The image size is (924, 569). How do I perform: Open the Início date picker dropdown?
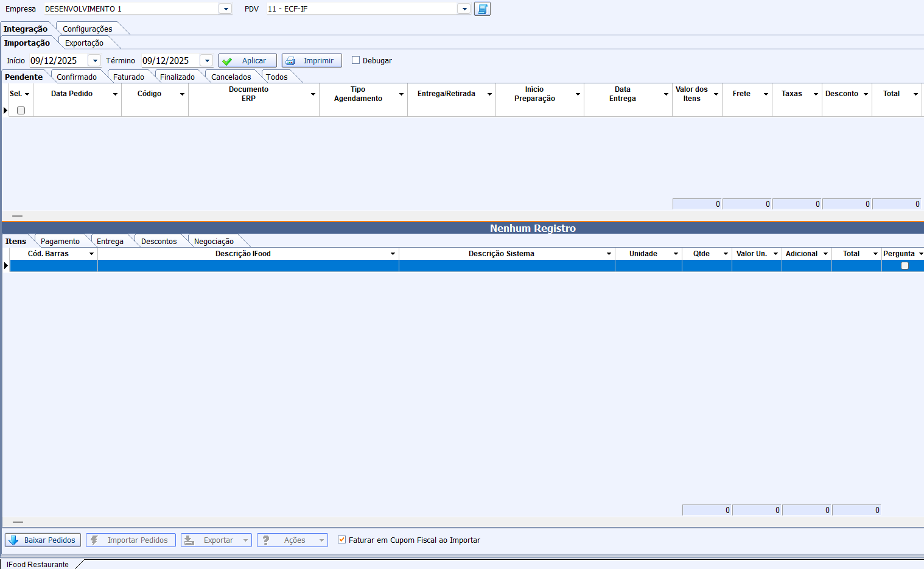coord(94,61)
